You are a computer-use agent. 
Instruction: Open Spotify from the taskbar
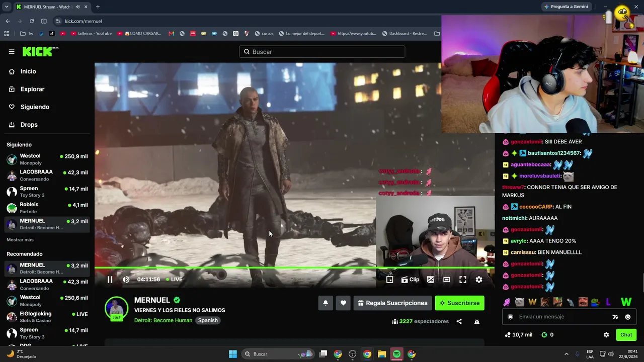(x=396, y=354)
